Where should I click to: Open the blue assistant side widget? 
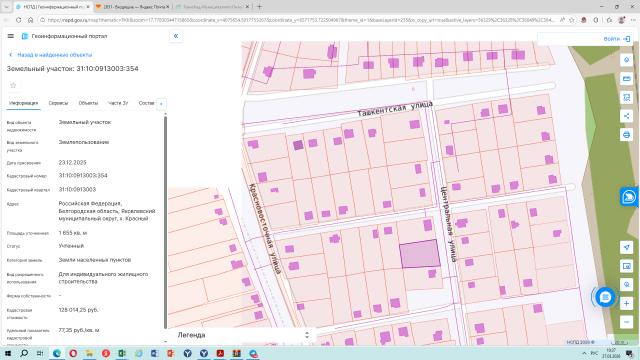(x=629, y=197)
